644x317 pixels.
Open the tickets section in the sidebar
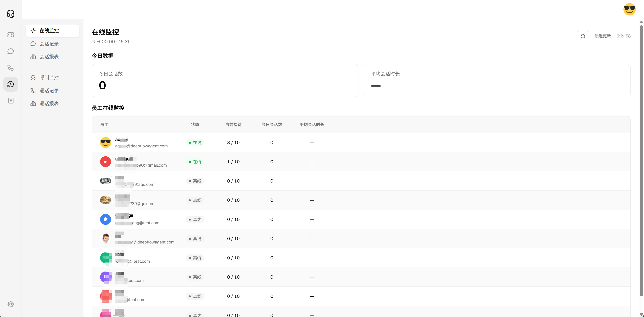click(11, 35)
